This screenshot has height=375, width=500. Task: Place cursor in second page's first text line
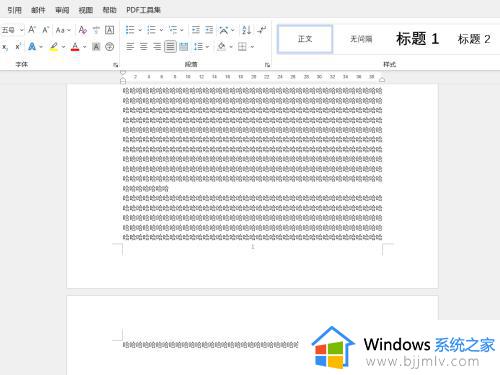tap(210, 345)
